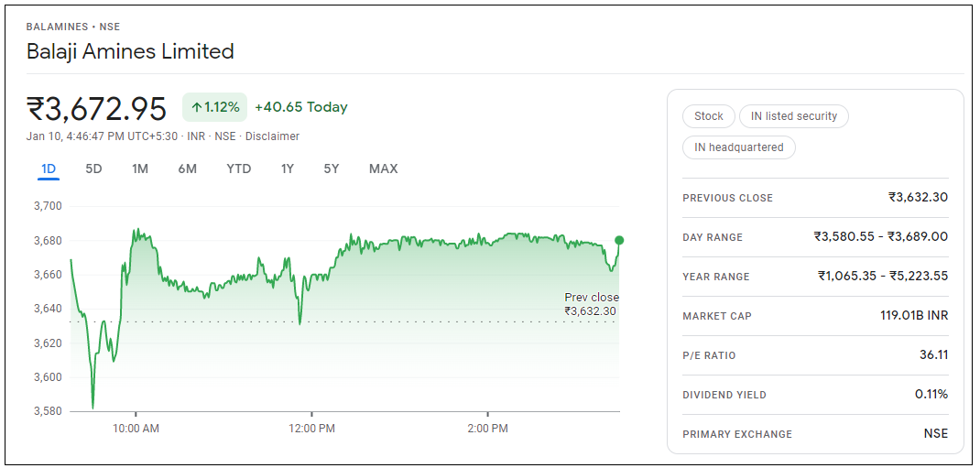Open the Disclaimer link

coord(272,136)
